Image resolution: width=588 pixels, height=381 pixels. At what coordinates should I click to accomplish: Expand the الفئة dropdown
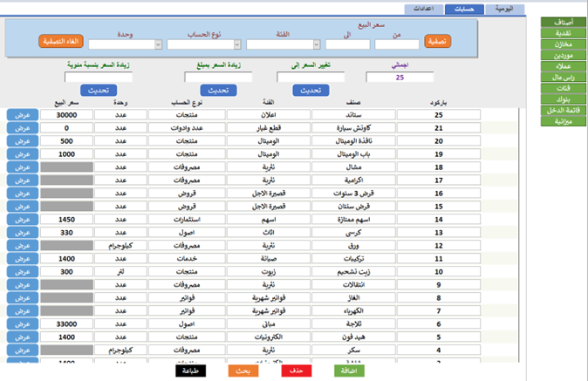coord(317,44)
